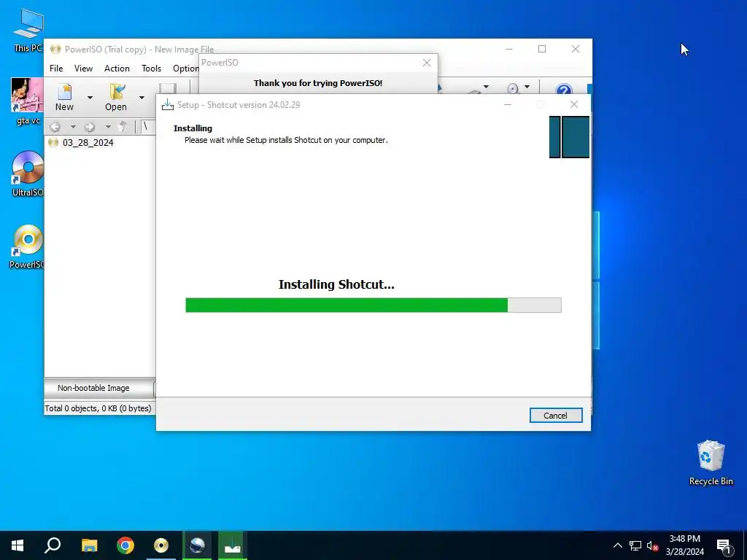747x560 pixels.
Task: Click the 'Installing Shotcut...' status text
Action: 336,284
